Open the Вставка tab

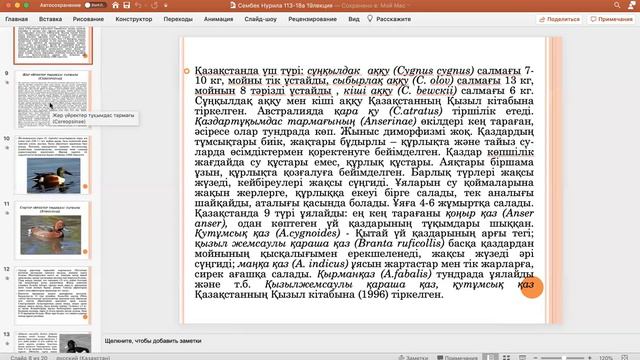point(51,19)
